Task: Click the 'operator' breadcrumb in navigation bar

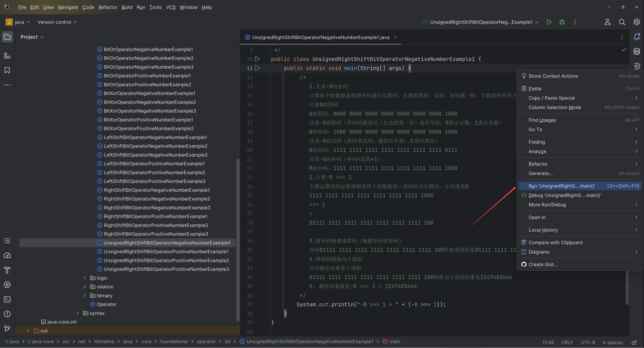Action: tap(206, 341)
